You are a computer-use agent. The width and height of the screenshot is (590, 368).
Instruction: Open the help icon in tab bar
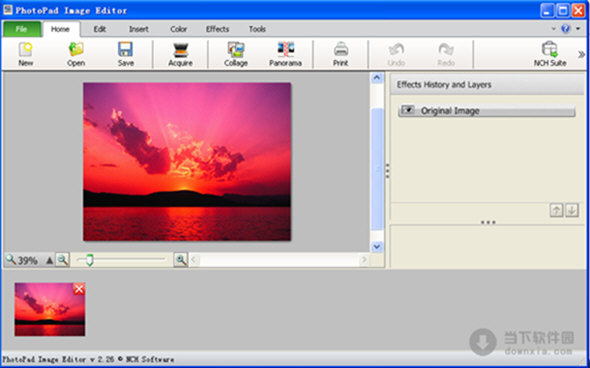pyautogui.click(x=566, y=29)
